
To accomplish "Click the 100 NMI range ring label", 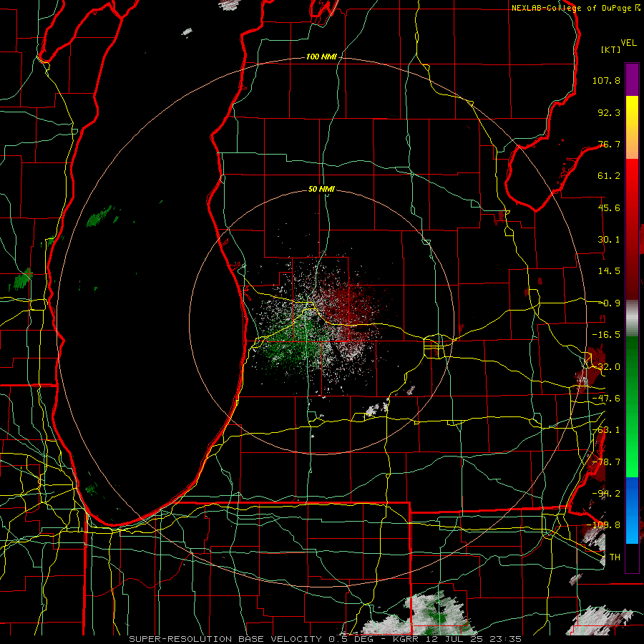I will (321, 57).
